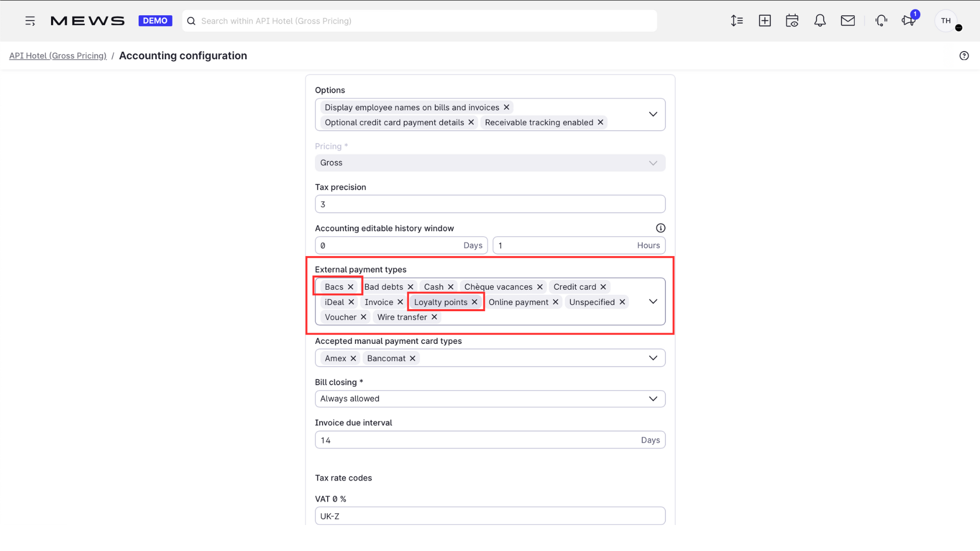Remove Amex card type tag
980x551 pixels.
tap(353, 358)
